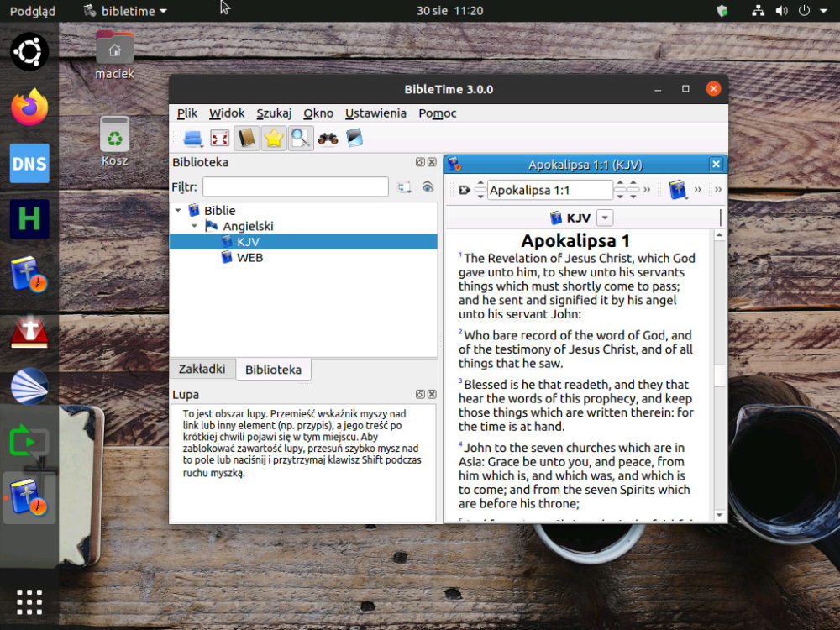Close the Apokalipsa 1:1 (KJV) subwindow
The height and width of the screenshot is (630, 840).
[x=716, y=164]
